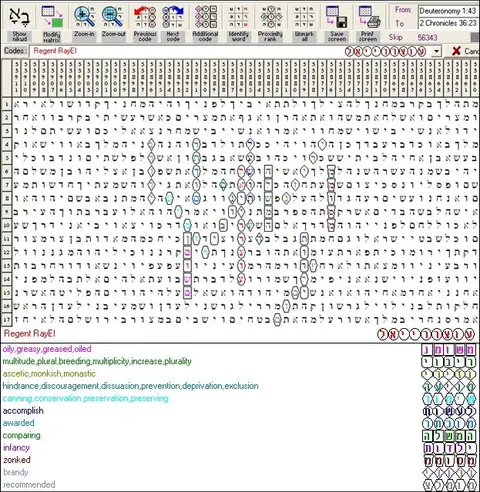This screenshot has width=480, height=492.
Task: Click the red 'Regent RayEl' label below the matrix
Action: tap(30, 333)
